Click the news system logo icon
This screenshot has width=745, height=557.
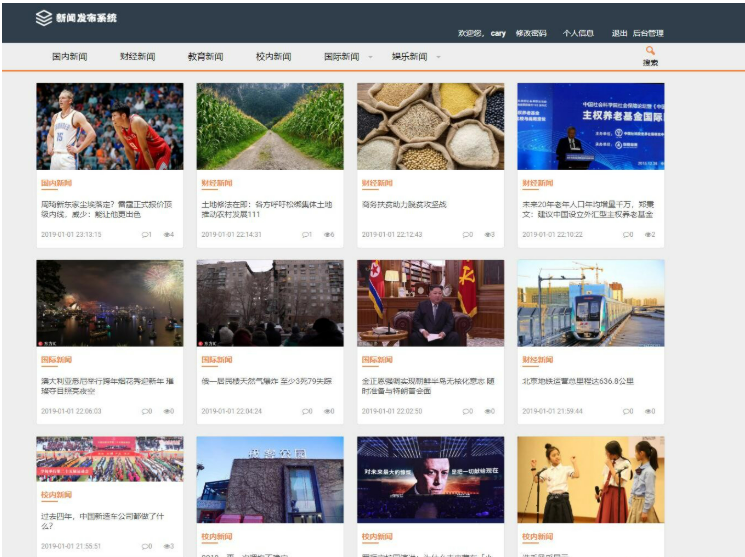click(x=44, y=18)
